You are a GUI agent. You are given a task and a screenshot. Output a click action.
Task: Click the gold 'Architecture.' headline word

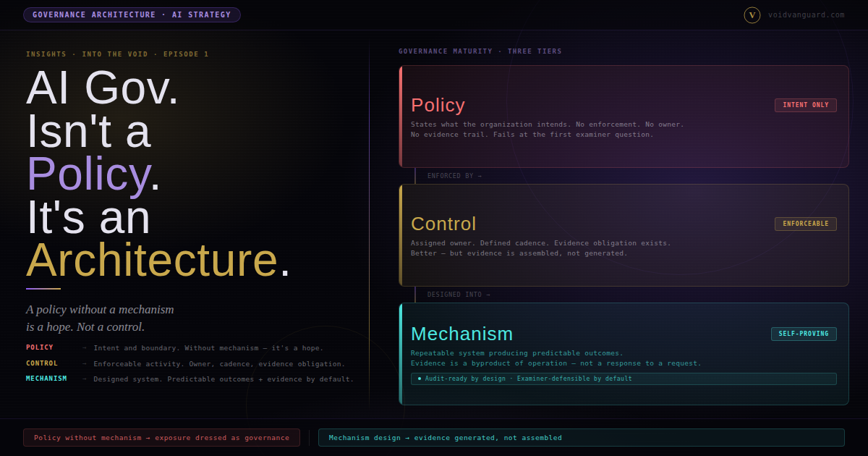pos(158,260)
